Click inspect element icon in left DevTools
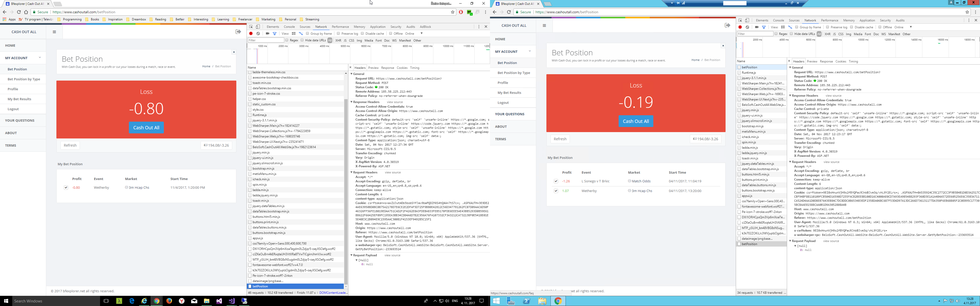This screenshot has height=306, width=980. [x=251, y=27]
